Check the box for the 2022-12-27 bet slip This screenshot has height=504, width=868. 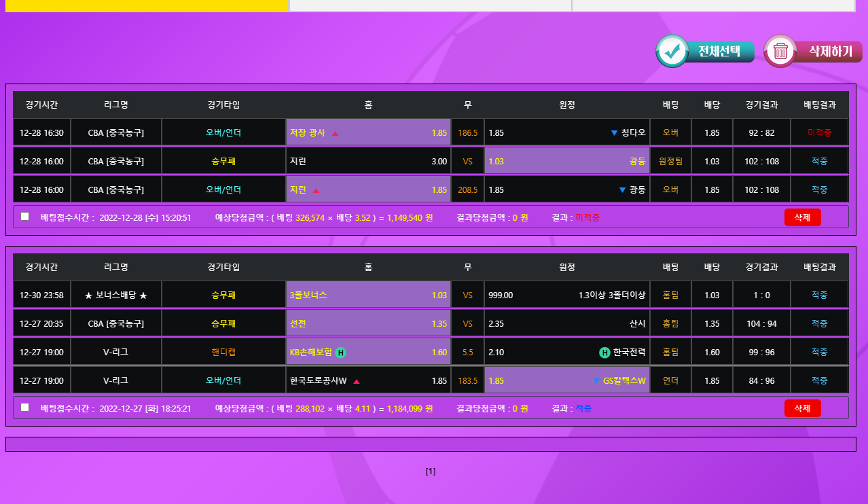click(25, 408)
